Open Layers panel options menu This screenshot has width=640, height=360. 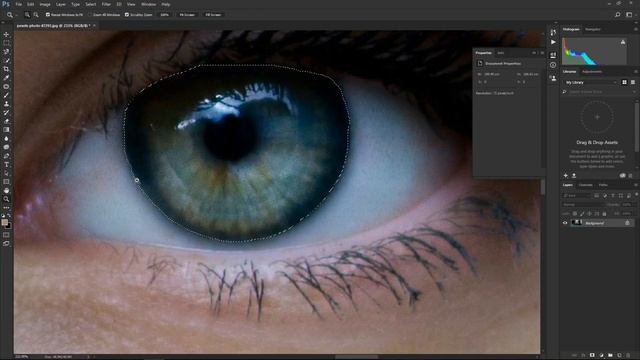tap(636, 185)
